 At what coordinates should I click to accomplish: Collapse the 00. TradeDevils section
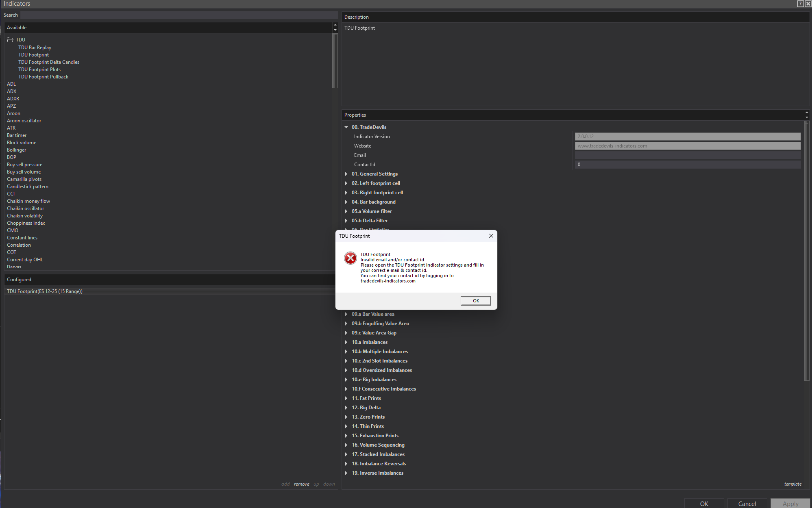tap(346, 127)
